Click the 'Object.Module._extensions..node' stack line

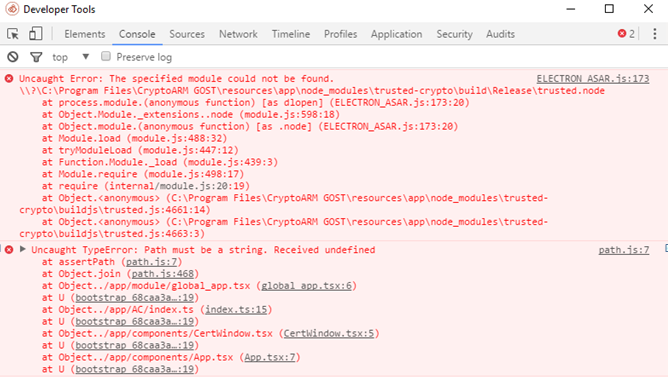pos(191,115)
